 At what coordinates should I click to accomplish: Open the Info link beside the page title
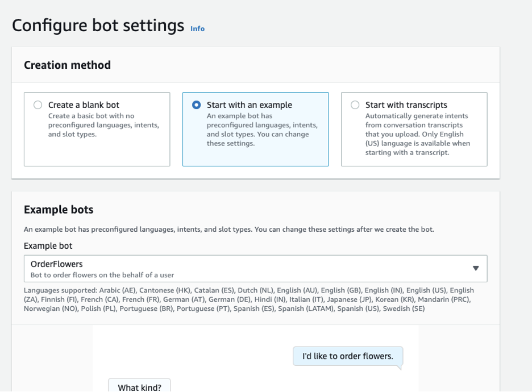pos(197,28)
